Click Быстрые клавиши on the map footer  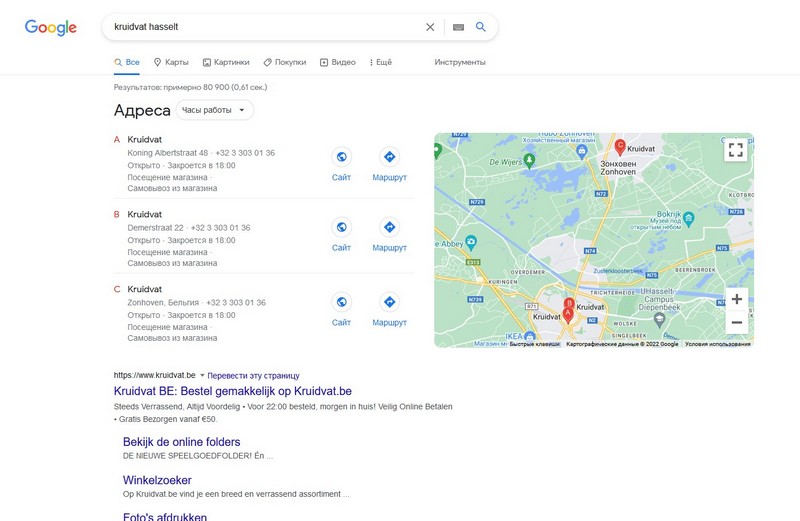535,344
